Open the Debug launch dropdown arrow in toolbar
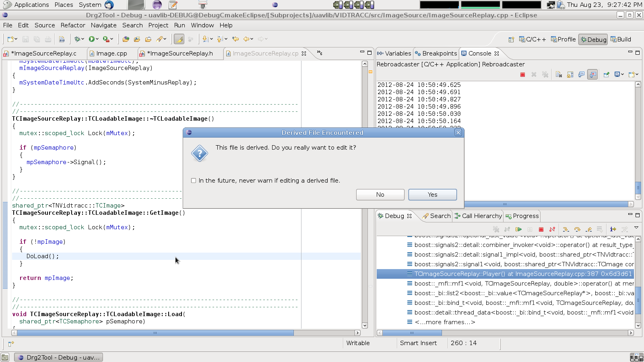 83,39
